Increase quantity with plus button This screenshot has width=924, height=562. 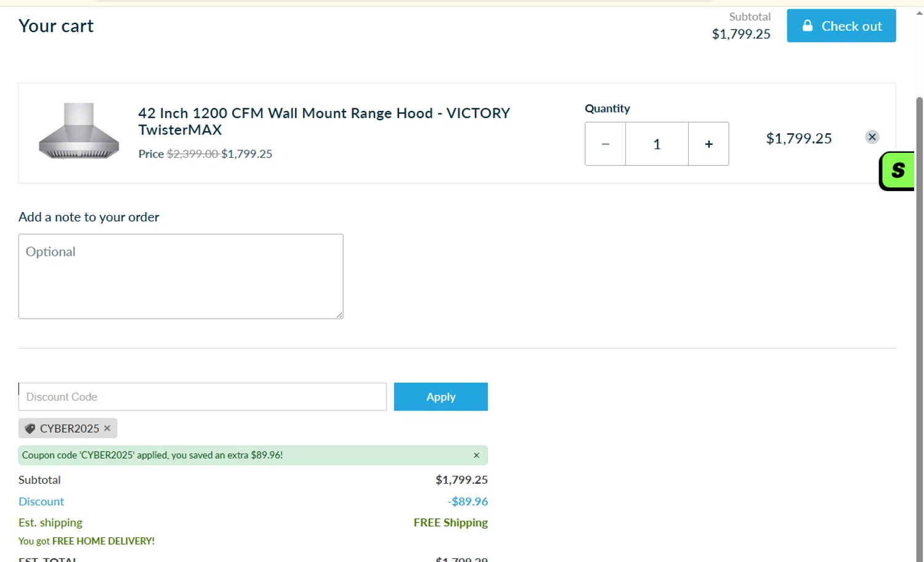[708, 144]
